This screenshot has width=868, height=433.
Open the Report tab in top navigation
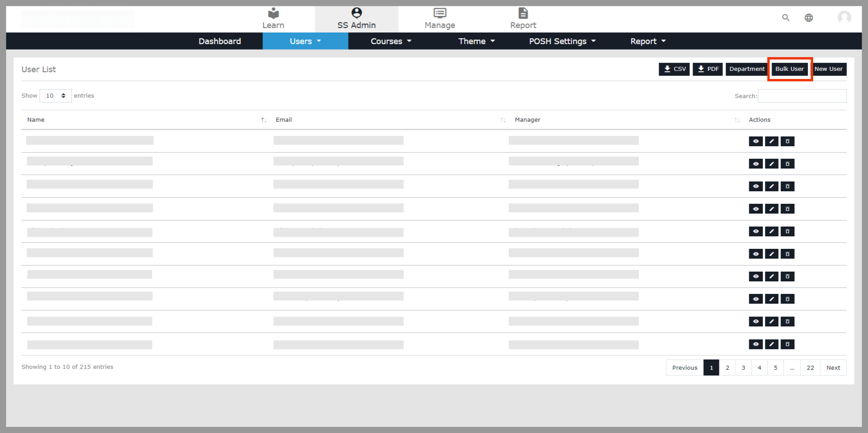pyautogui.click(x=523, y=19)
